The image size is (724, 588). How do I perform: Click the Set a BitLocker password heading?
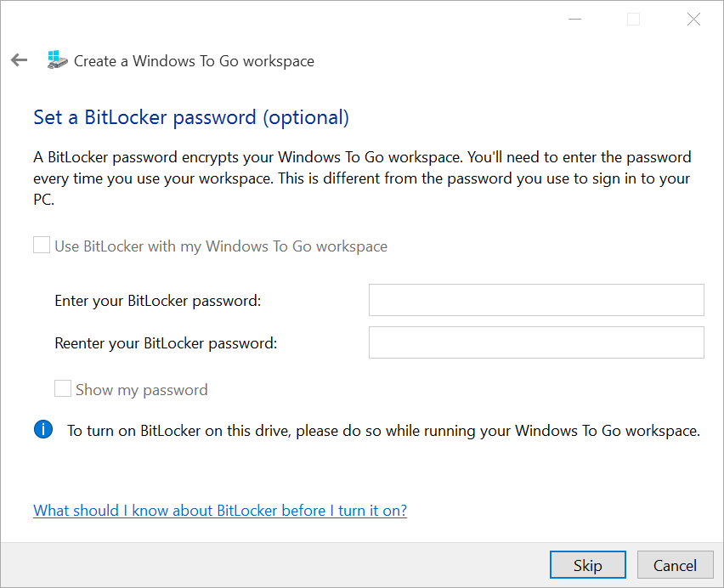pos(191,117)
